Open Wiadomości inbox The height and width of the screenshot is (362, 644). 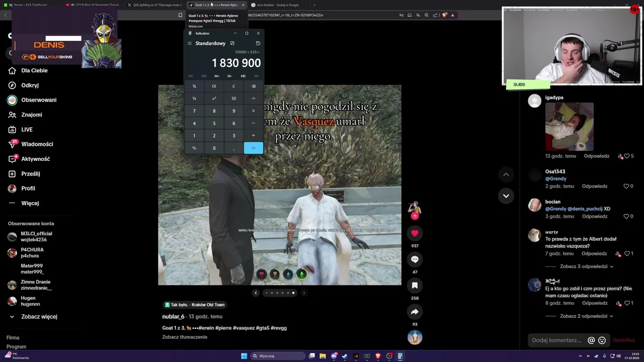click(x=37, y=144)
